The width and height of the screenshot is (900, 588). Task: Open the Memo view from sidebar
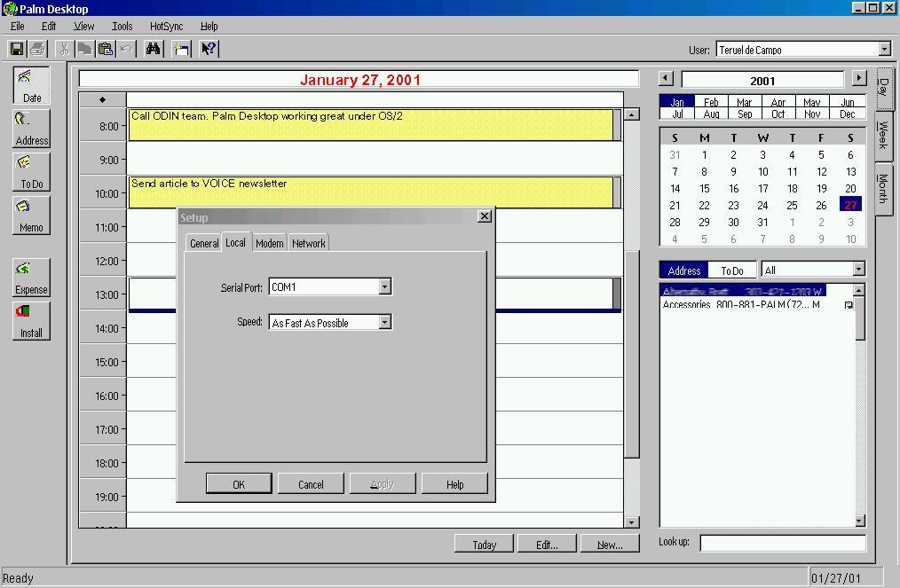coord(32,216)
